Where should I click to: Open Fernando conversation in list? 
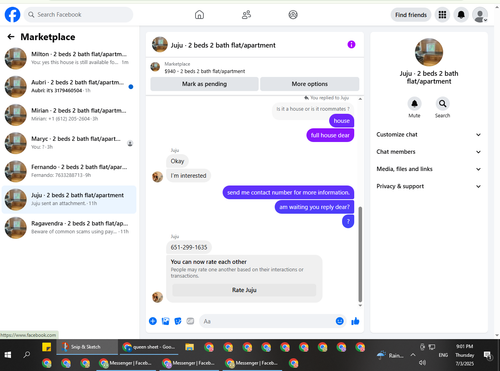coord(69,171)
